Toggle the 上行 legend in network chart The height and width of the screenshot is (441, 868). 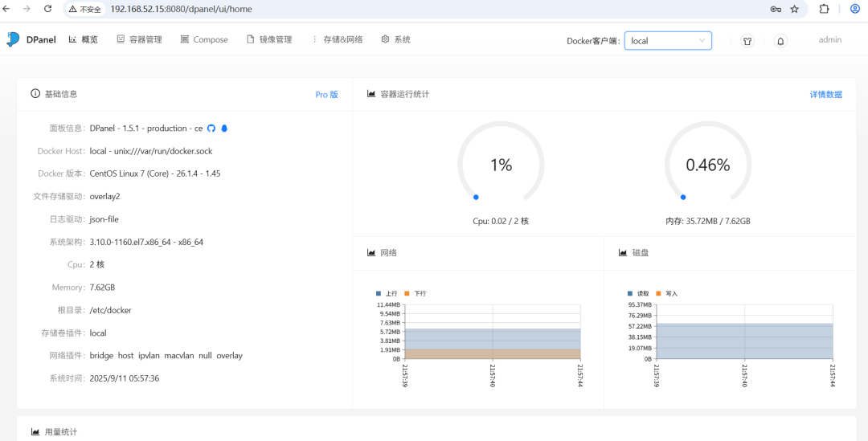(x=387, y=293)
